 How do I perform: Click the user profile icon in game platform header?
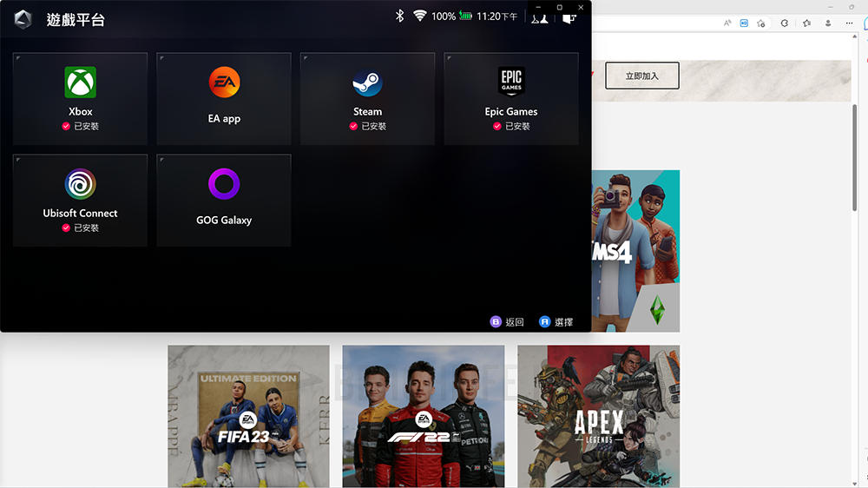(x=540, y=19)
